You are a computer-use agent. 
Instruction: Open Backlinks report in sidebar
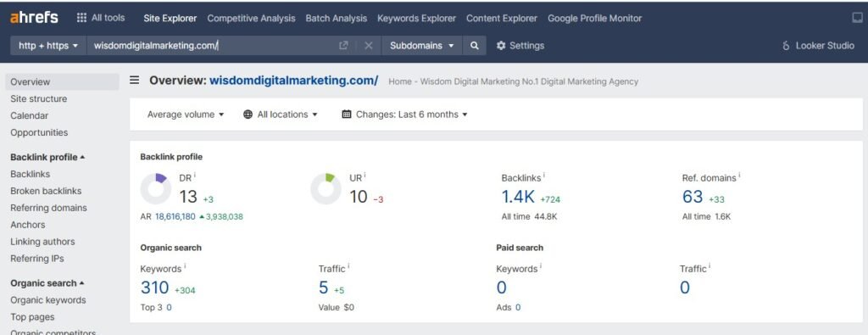tap(31, 174)
